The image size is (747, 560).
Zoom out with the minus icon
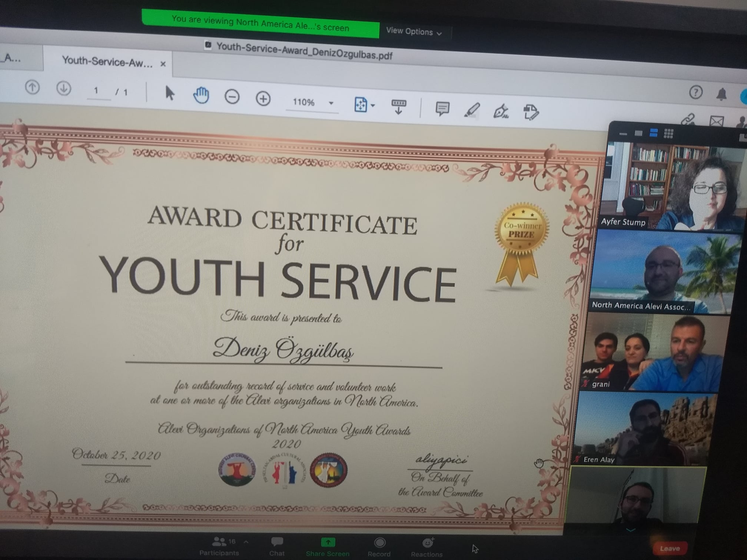(x=232, y=97)
